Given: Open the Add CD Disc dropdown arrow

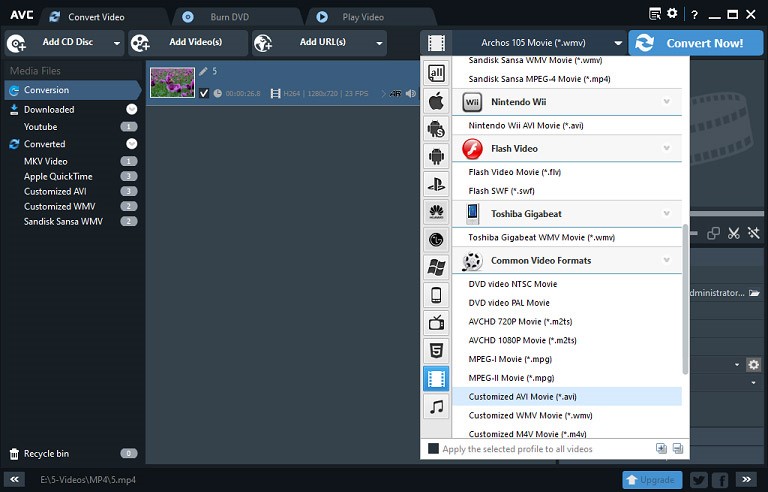Looking at the screenshot, I should coord(117,43).
